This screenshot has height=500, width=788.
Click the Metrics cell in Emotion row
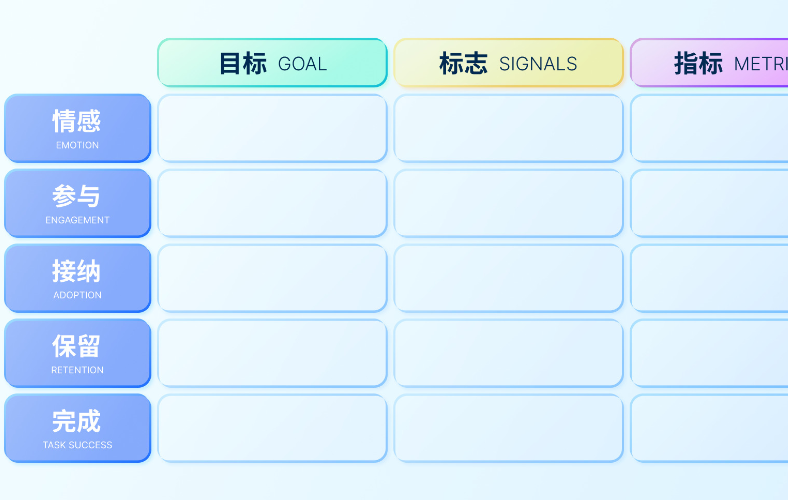pyautogui.click(x=710, y=128)
